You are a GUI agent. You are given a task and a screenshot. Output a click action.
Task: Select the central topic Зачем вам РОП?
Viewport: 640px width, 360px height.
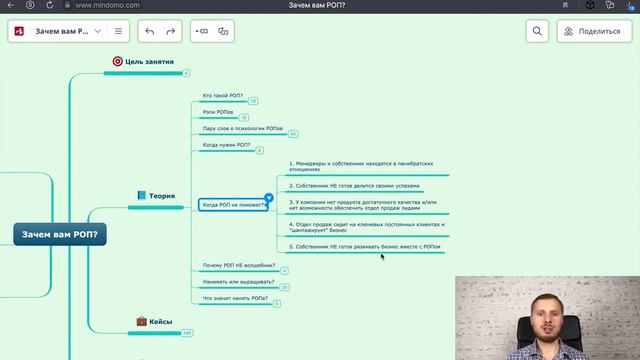[x=60, y=234]
